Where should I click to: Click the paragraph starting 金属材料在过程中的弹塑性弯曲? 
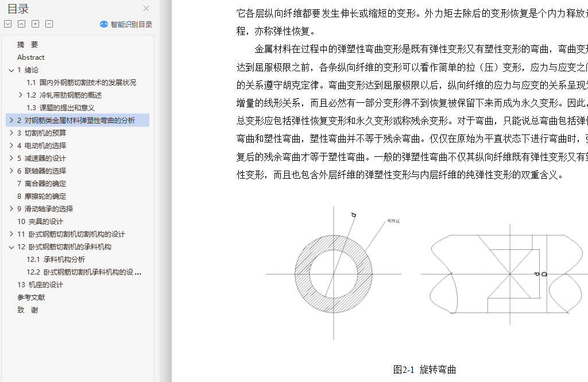point(412,112)
